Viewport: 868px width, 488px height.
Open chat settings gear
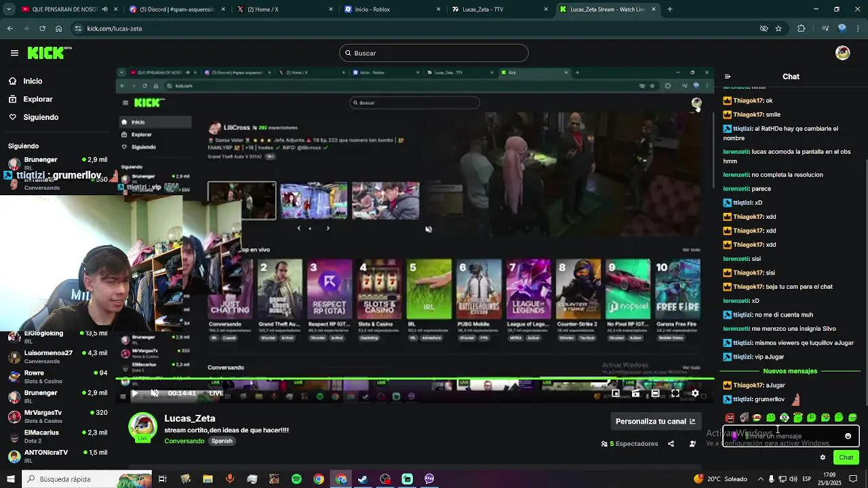tap(823, 457)
